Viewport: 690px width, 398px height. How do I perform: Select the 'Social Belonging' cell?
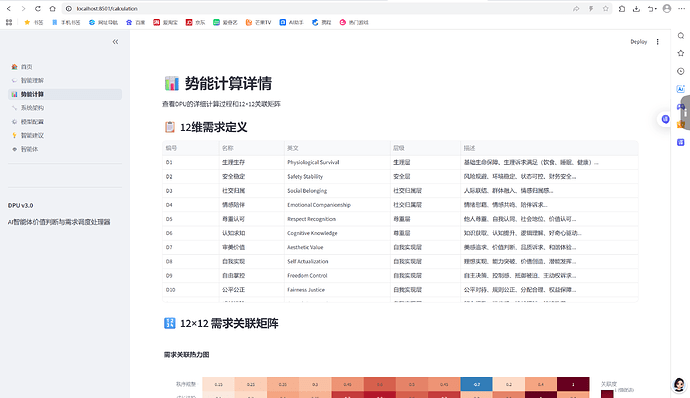tap(337, 191)
